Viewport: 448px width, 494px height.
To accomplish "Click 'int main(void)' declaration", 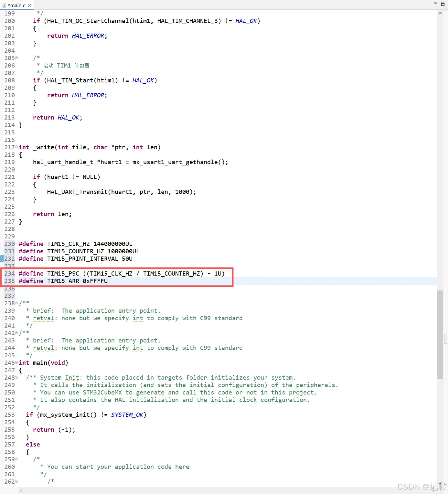I will click(44, 363).
